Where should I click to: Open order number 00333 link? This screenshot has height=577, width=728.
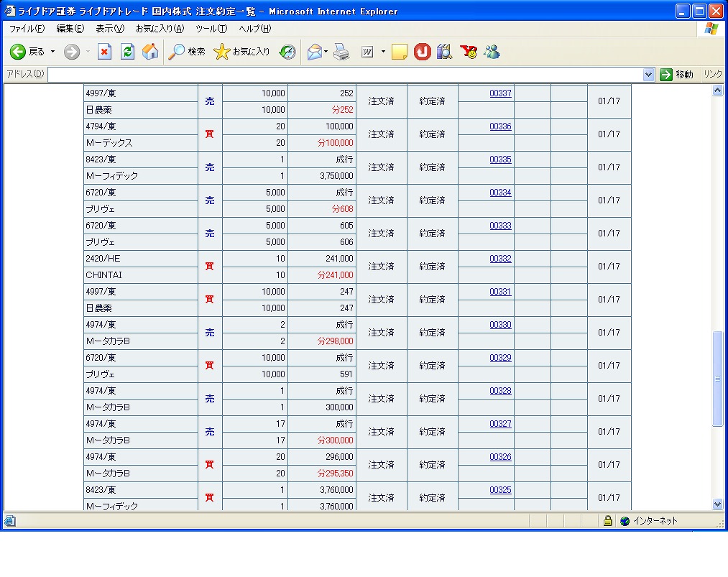coord(500,225)
